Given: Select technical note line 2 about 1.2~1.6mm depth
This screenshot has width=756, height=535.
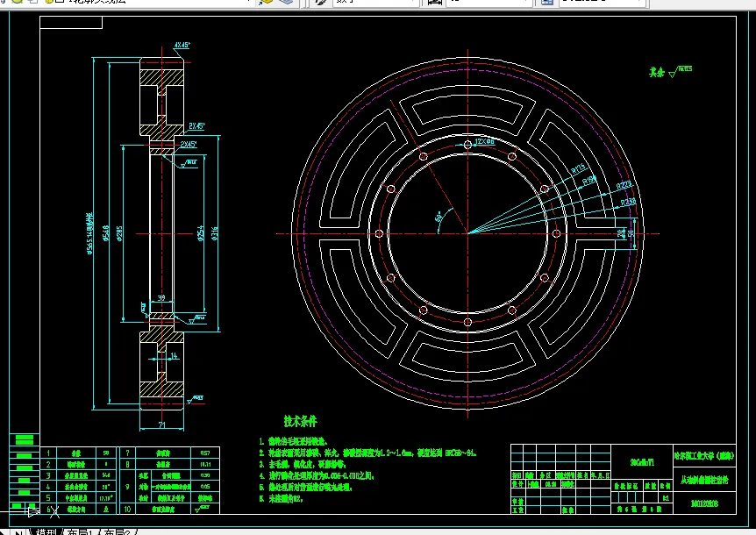Looking at the screenshot, I should point(367,453).
